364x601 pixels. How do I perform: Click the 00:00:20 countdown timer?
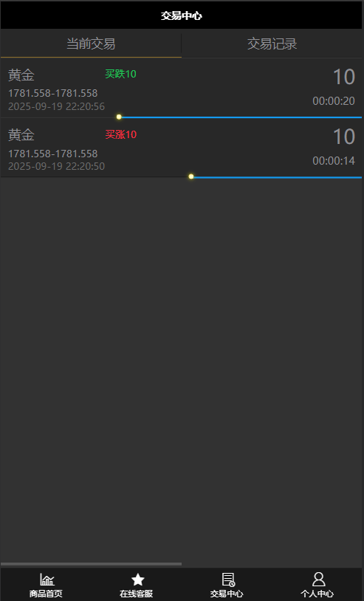[x=333, y=101]
